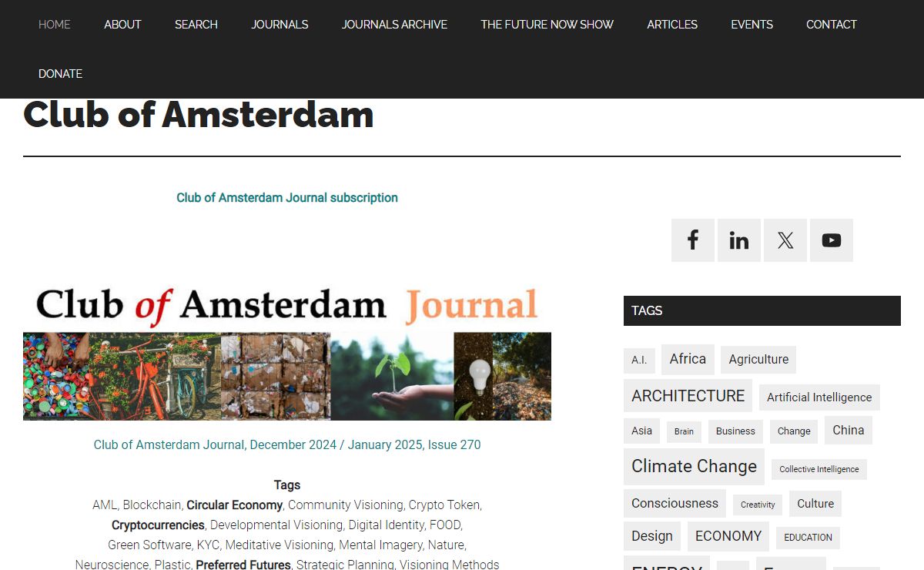This screenshot has width=924, height=570.
Task: Click the Community Visioning tag text
Action: 345,505
